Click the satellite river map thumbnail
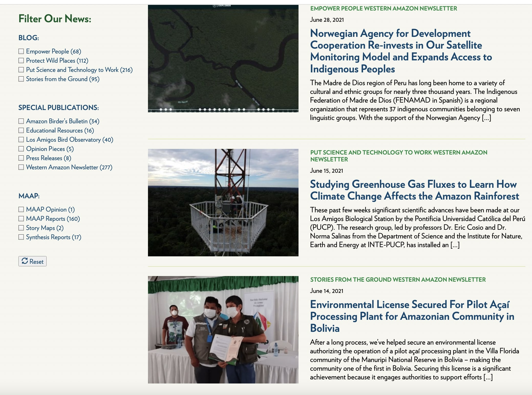Screen dimensions: 532x395 tap(223, 59)
